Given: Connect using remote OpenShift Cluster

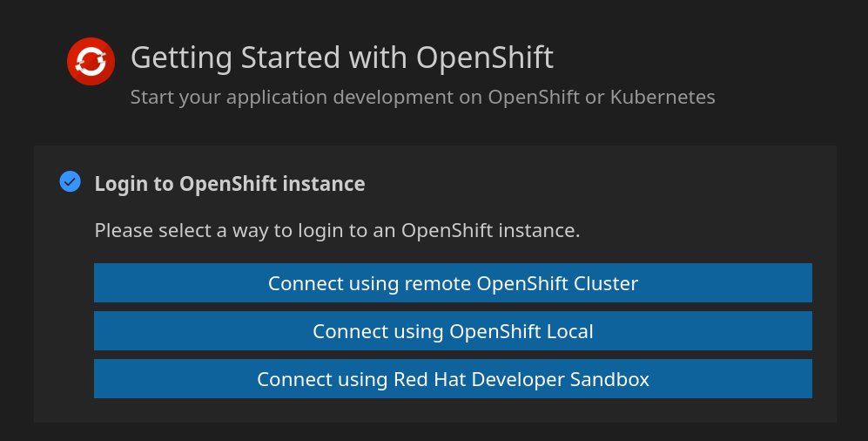Looking at the screenshot, I should tap(453, 283).
